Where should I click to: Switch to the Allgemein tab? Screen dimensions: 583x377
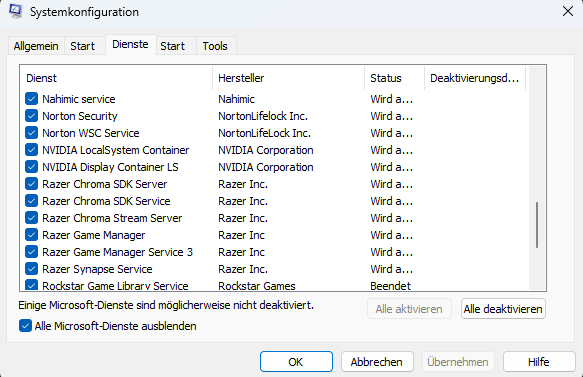(36, 46)
